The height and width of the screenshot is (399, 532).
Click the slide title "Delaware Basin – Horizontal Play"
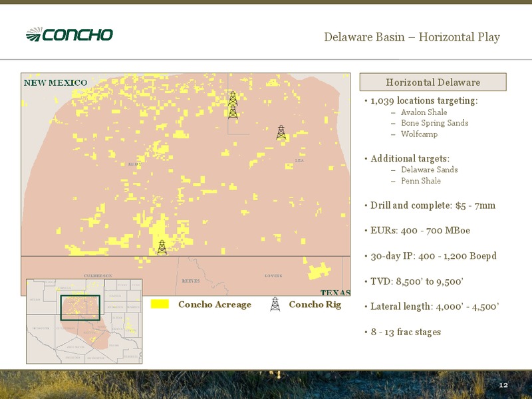pyautogui.click(x=412, y=37)
